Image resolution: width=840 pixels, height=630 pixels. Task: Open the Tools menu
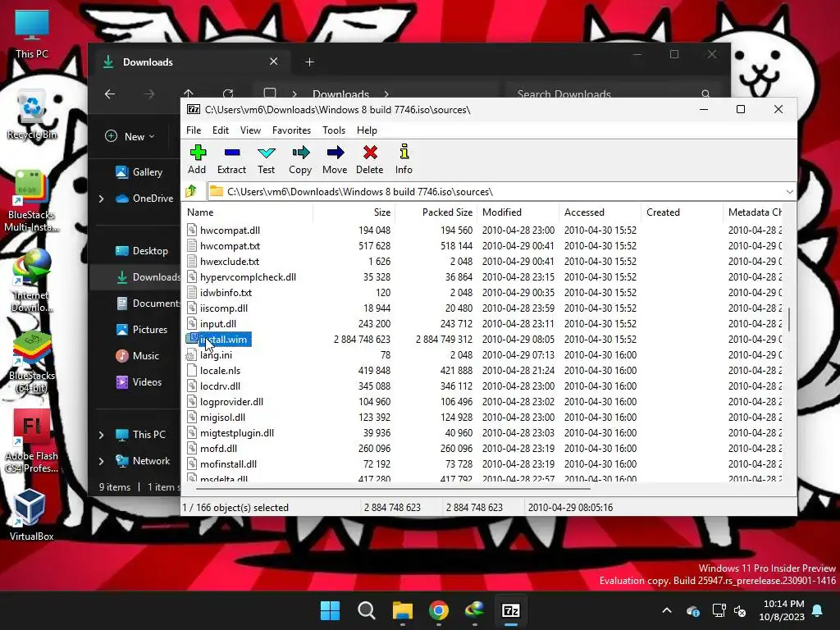[334, 130]
